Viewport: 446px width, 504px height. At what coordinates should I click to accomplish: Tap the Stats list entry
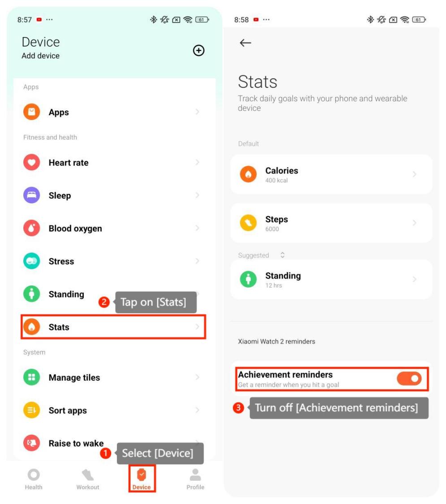tap(113, 327)
